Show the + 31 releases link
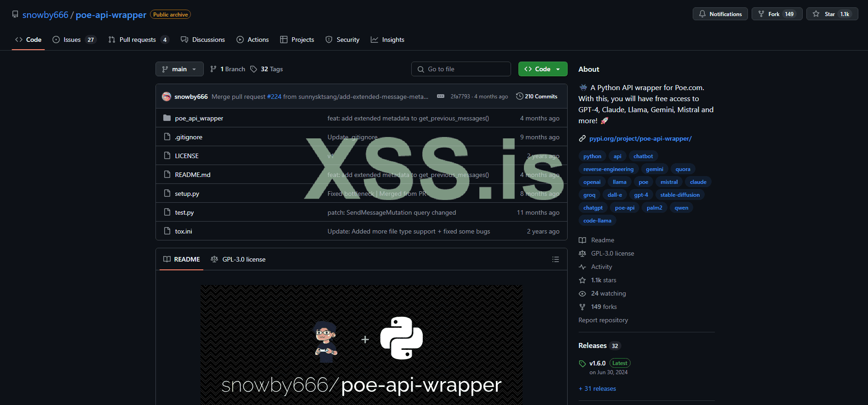Viewport: 868px width, 405px height. [598, 388]
